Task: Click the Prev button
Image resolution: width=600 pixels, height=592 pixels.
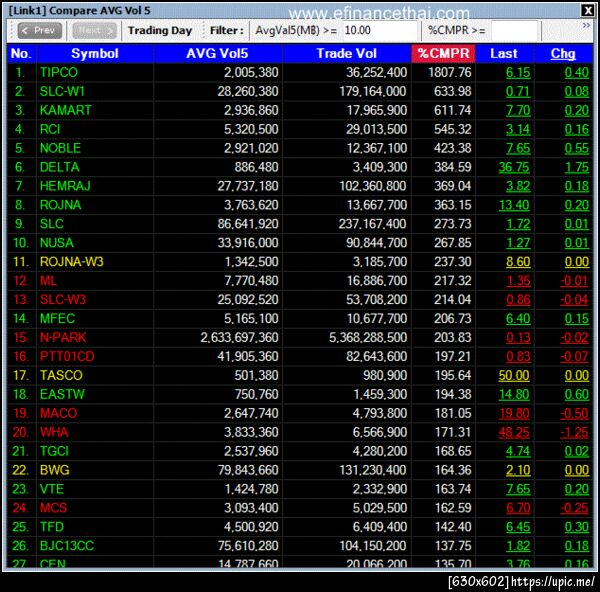Action: click(39, 30)
